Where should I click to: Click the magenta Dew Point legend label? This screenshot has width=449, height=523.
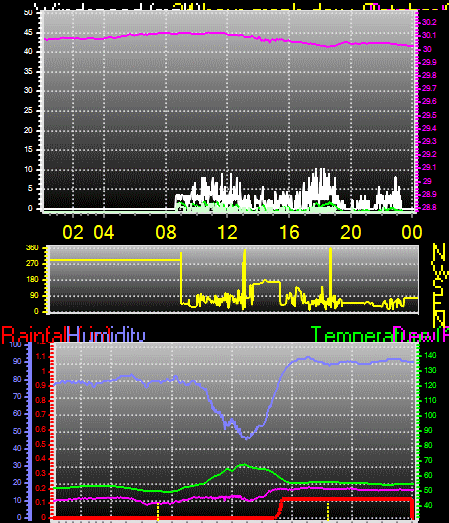[x=421, y=335]
